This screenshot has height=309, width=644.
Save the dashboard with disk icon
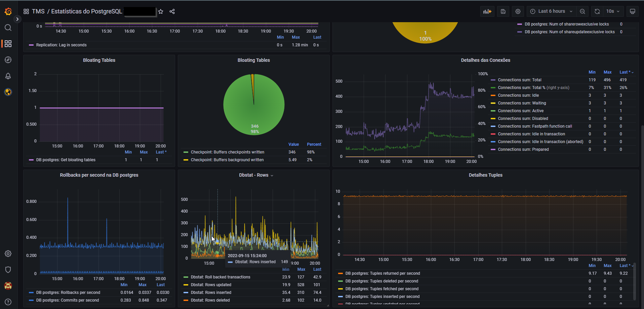[503, 11]
